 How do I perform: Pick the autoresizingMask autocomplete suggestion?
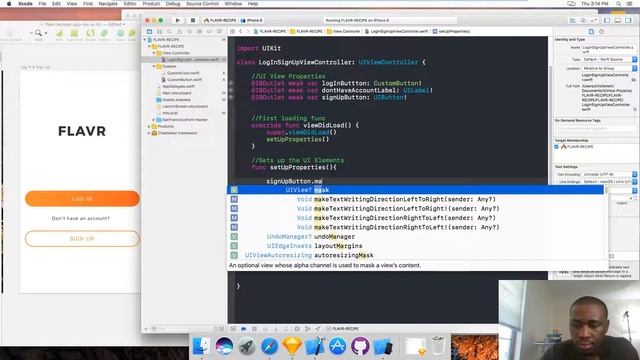coord(416,256)
